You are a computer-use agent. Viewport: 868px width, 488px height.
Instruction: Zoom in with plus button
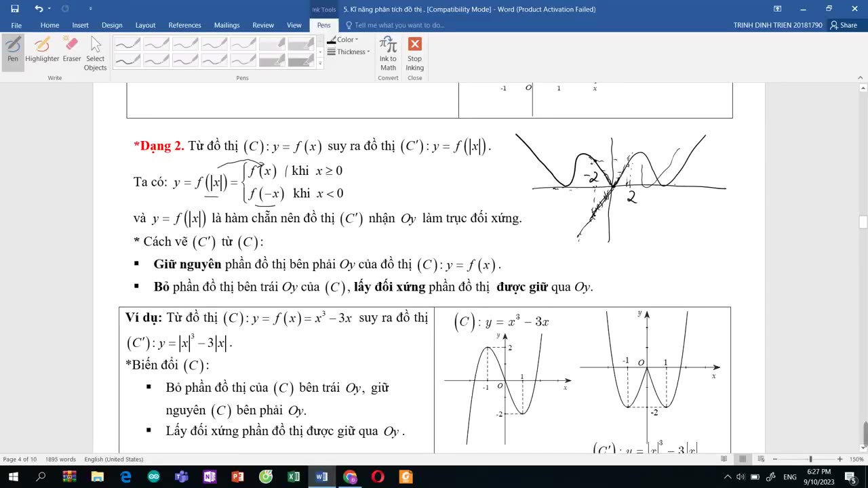tap(840, 459)
